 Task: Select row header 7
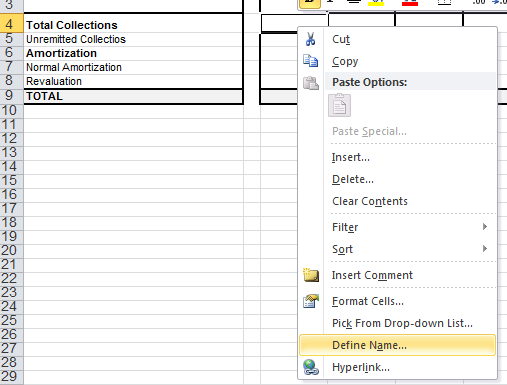(12, 67)
